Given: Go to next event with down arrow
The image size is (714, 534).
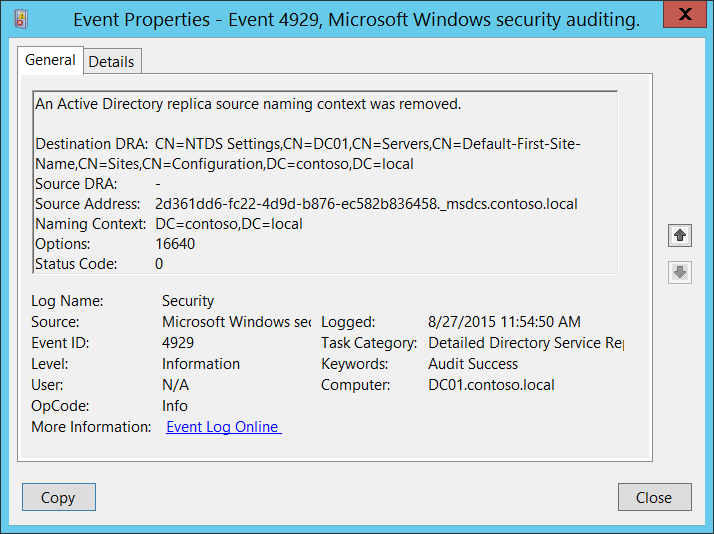Looking at the screenshot, I should [680, 272].
